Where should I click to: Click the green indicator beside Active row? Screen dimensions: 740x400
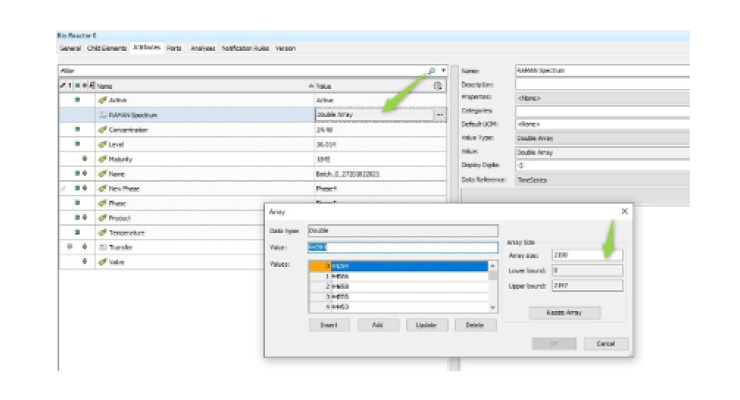click(77, 101)
